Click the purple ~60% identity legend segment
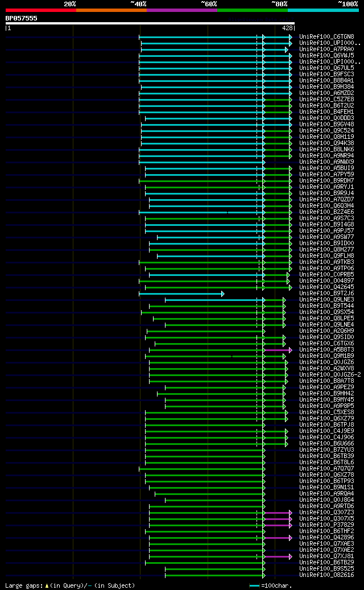The width and height of the screenshot is (364, 590). (182, 10)
